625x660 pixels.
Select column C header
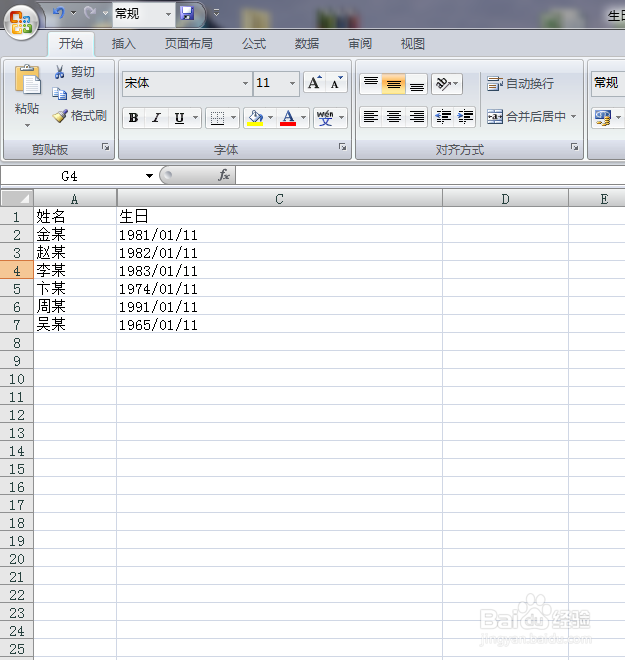coord(279,199)
